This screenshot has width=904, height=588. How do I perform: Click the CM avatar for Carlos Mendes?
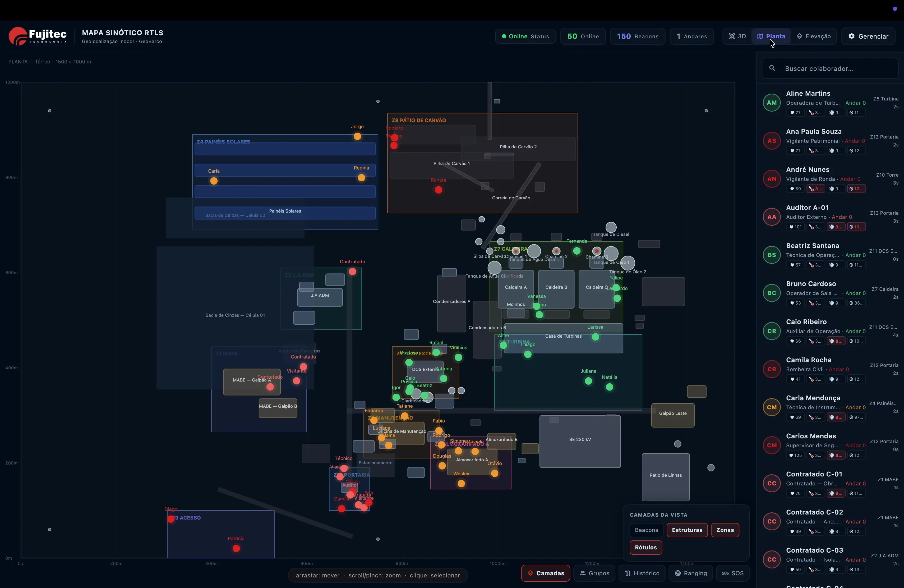[771, 445]
